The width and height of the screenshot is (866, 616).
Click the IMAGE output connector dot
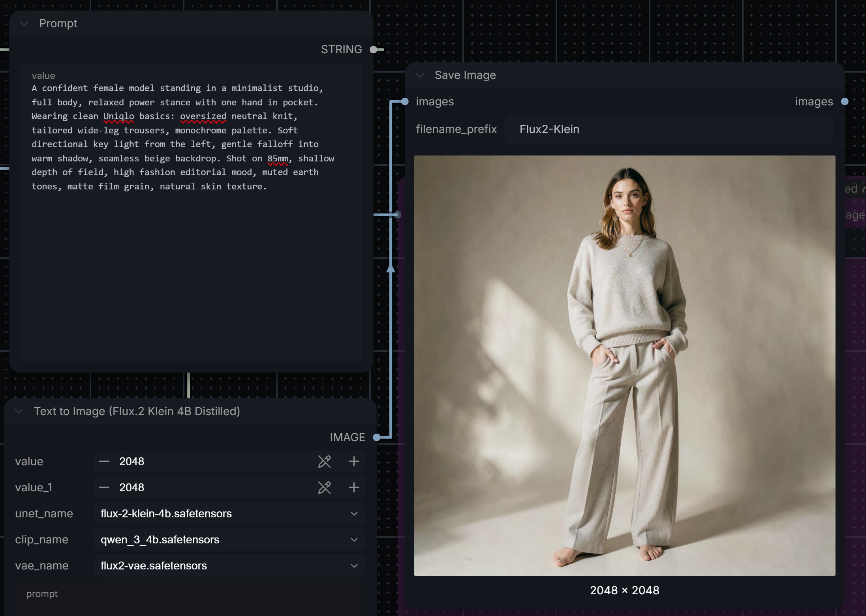[x=377, y=437]
